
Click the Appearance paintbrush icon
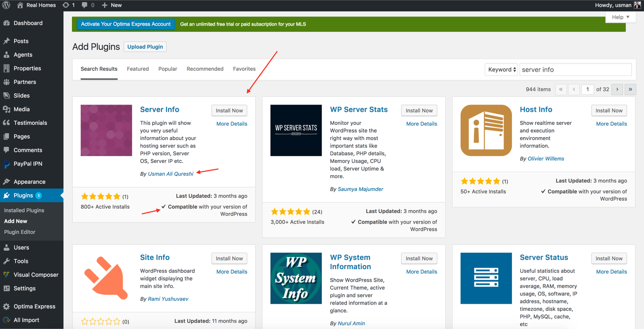pos(6,182)
